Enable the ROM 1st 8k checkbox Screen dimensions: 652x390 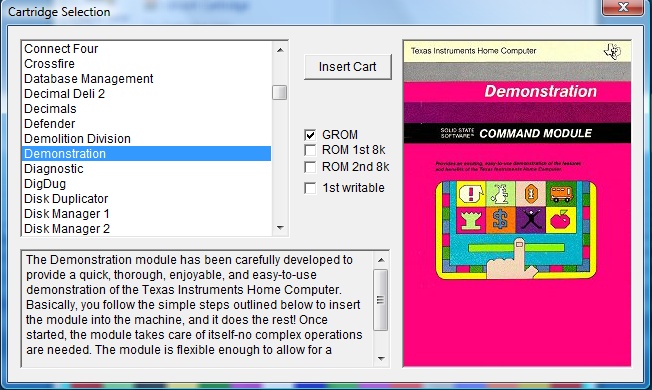(310, 150)
